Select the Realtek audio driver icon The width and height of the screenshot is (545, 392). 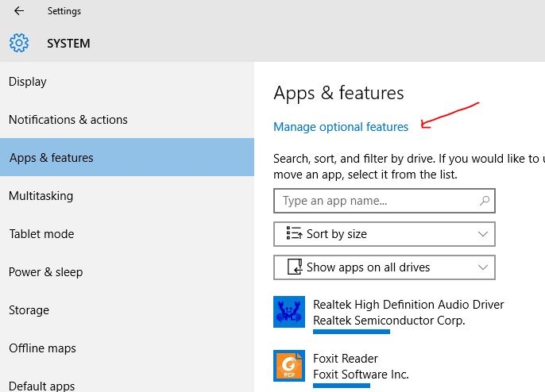click(289, 311)
